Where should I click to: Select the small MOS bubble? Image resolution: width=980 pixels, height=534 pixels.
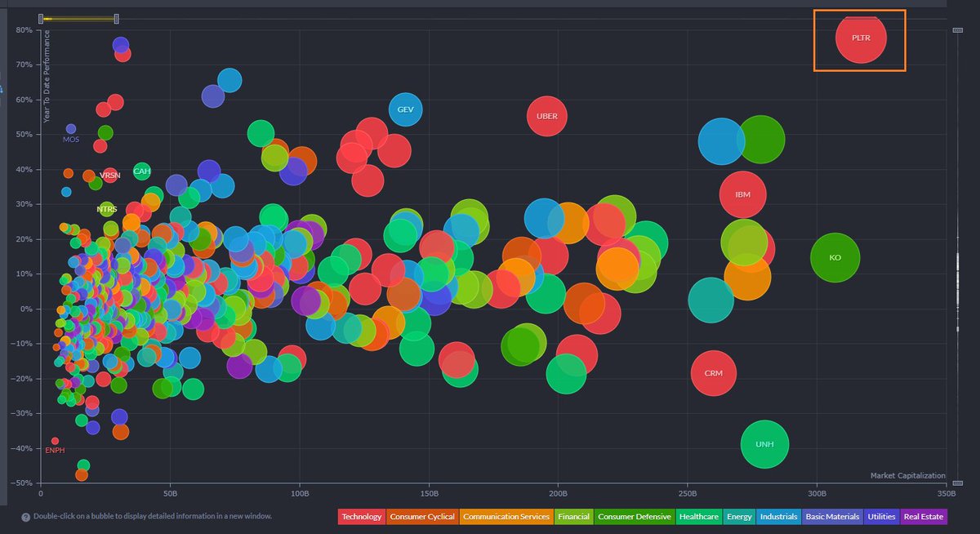[x=71, y=129]
